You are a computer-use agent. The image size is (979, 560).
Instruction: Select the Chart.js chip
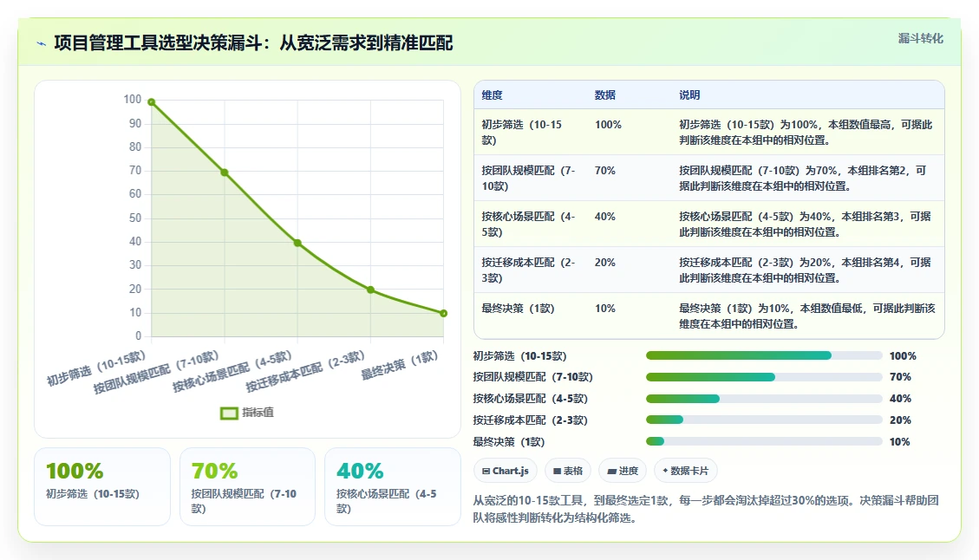pyautogui.click(x=506, y=471)
